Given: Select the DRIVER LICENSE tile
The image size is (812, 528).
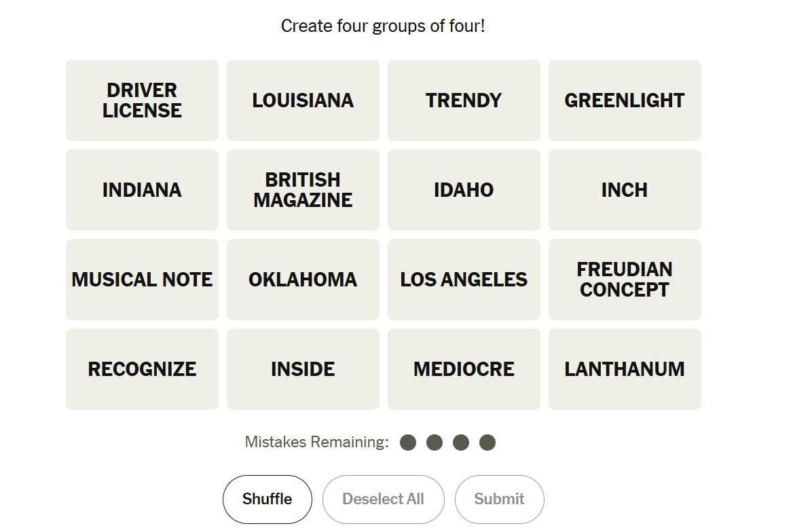Looking at the screenshot, I should [x=142, y=100].
